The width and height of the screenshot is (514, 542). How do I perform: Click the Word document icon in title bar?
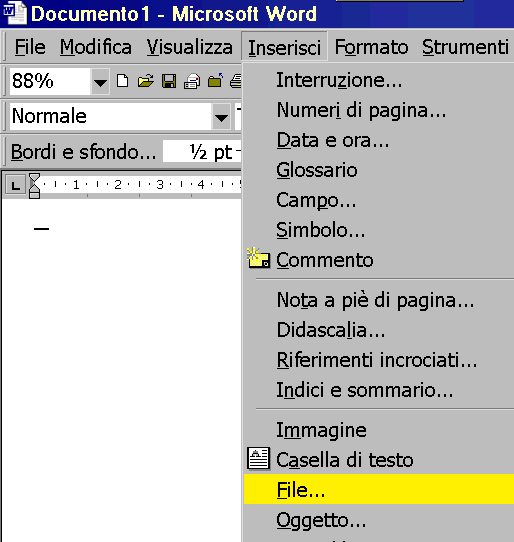click(x=15, y=13)
